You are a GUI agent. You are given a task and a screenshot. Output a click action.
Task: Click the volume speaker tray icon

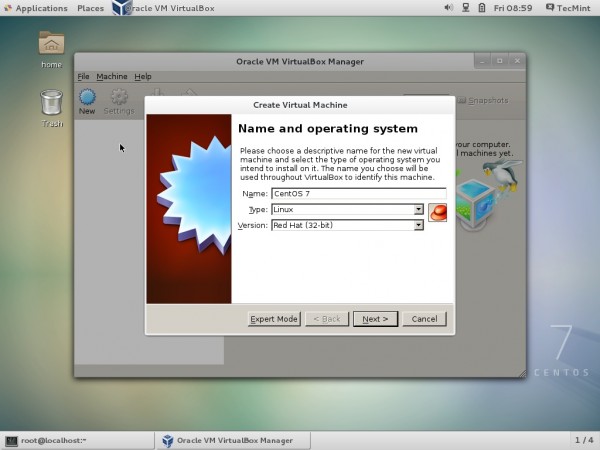coord(448,8)
